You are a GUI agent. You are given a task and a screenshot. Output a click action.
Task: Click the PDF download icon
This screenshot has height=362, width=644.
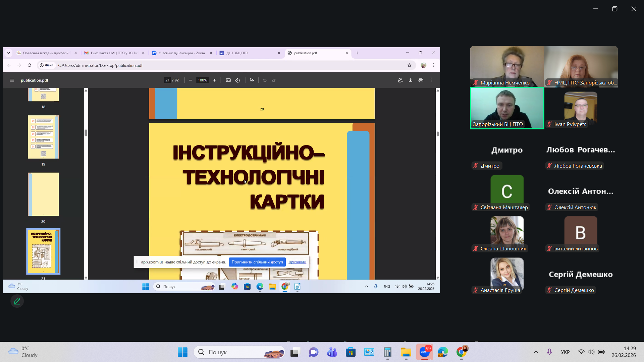[410, 80]
